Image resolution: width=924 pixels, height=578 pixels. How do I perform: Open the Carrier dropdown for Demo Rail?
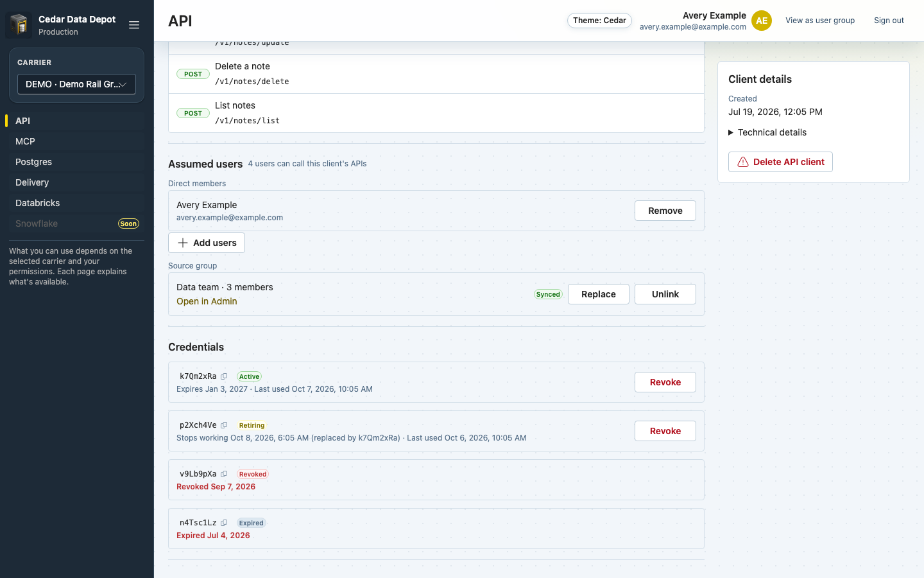coord(76,84)
